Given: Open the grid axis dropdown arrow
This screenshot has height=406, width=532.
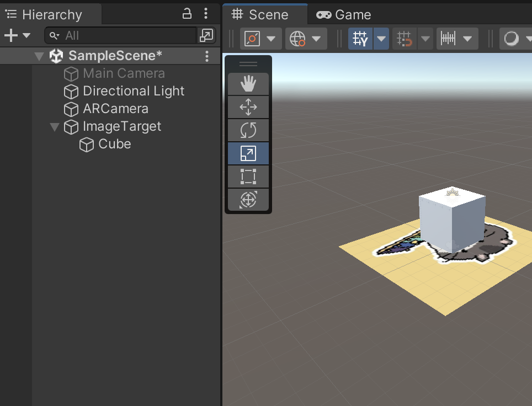Looking at the screenshot, I should (381, 39).
